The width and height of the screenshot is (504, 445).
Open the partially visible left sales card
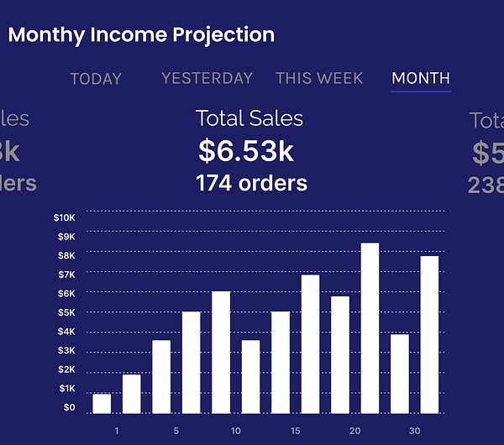18,151
